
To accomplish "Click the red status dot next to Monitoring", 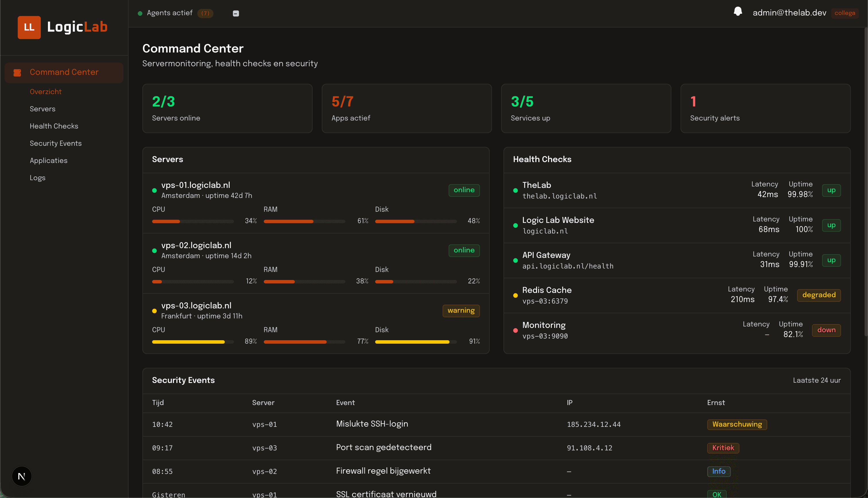I will click(x=516, y=330).
